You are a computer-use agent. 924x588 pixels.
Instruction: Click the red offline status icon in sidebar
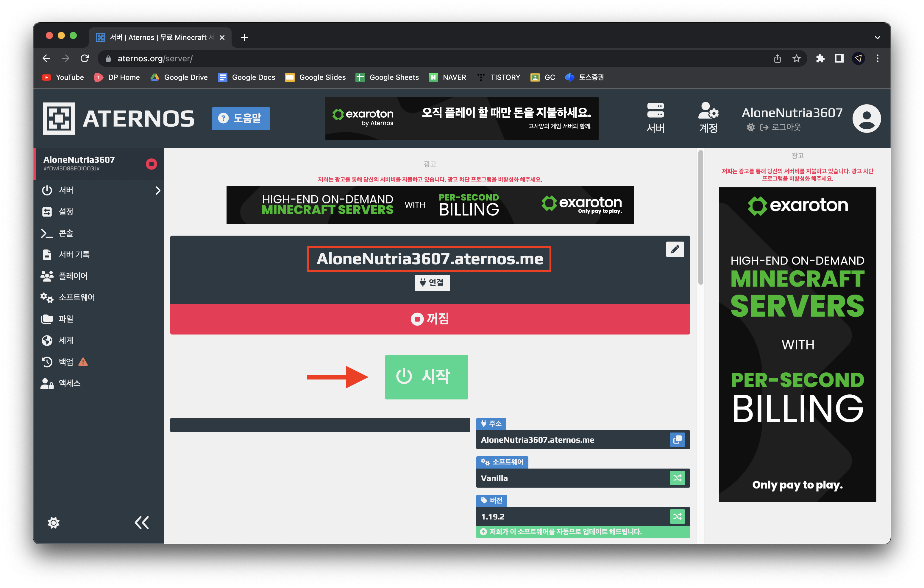pos(152,164)
